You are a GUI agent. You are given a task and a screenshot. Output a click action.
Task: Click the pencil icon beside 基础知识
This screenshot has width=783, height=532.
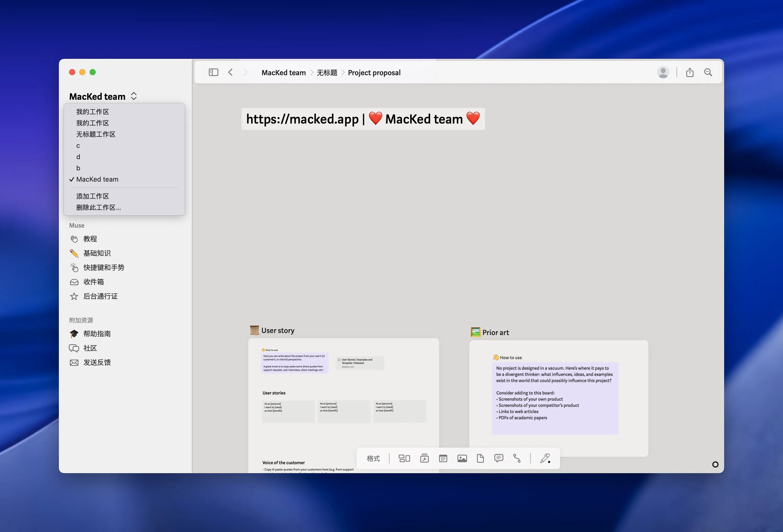click(x=74, y=253)
